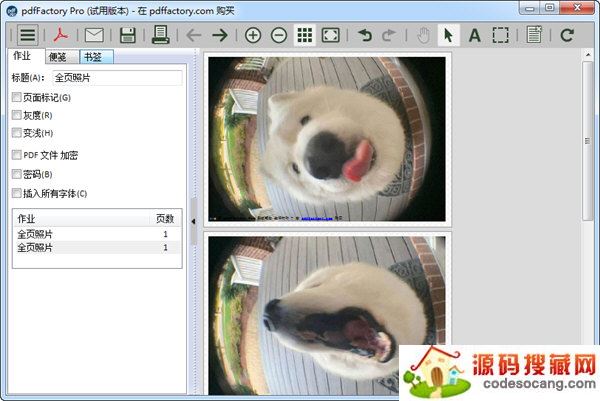
Task: Click the 标题(A) title input field
Action: pyautogui.click(x=116, y=77)
